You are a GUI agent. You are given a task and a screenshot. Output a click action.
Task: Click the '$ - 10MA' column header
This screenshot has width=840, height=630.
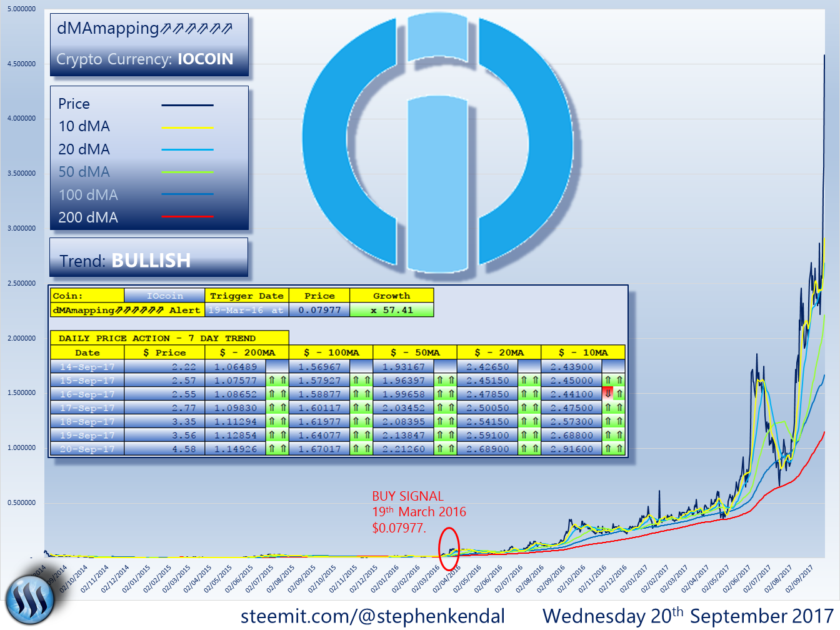click(x=583, y=352)
